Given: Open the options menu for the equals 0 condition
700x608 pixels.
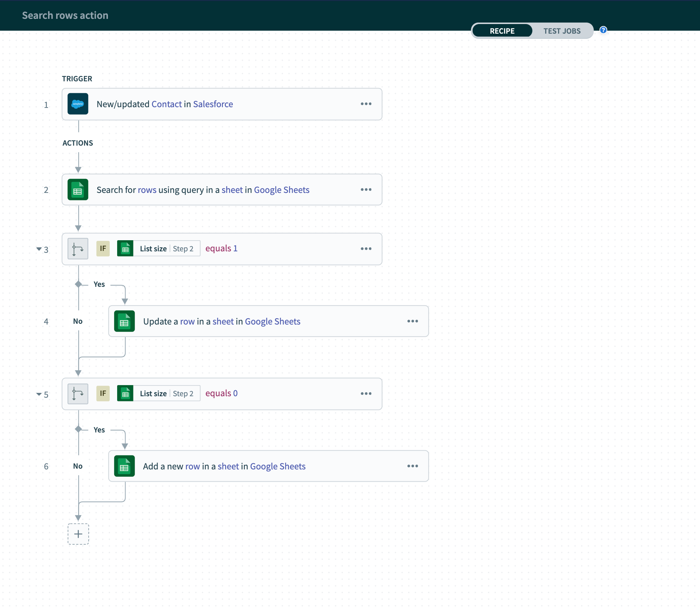Looking at the screenshot, I should pos(366,394).
